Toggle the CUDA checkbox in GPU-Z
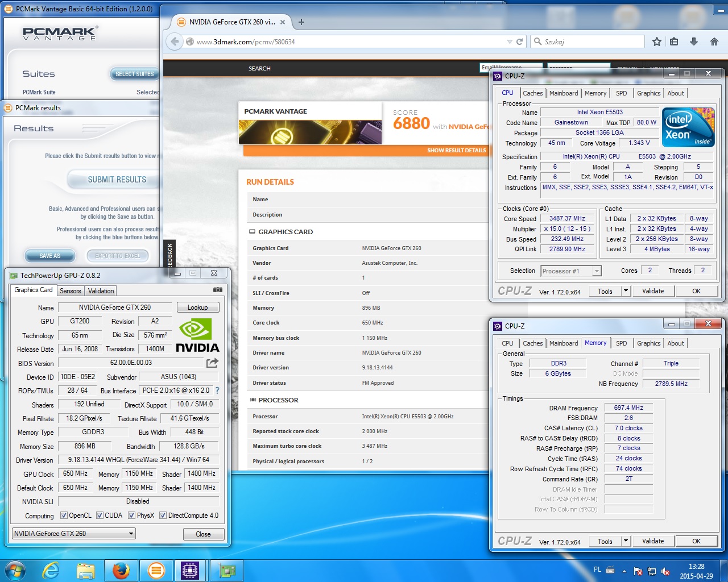Image resolution: width=728 pixels, height=582 pixels. [100, 516]
